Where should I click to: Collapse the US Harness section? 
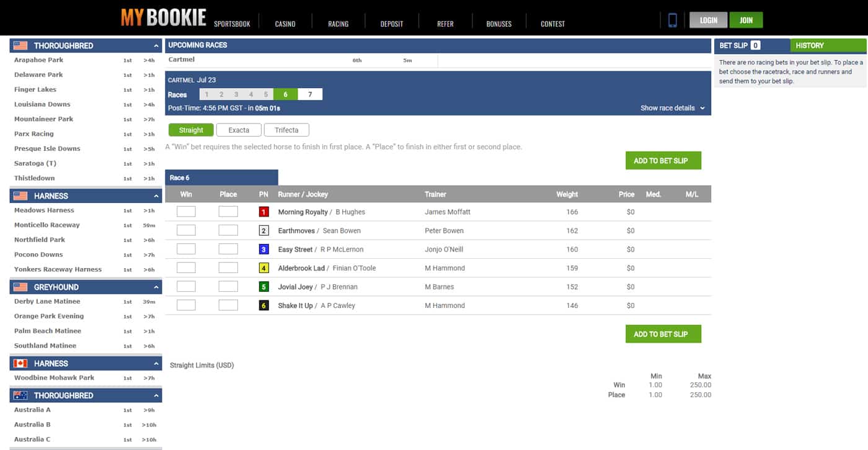coord(156,196)
